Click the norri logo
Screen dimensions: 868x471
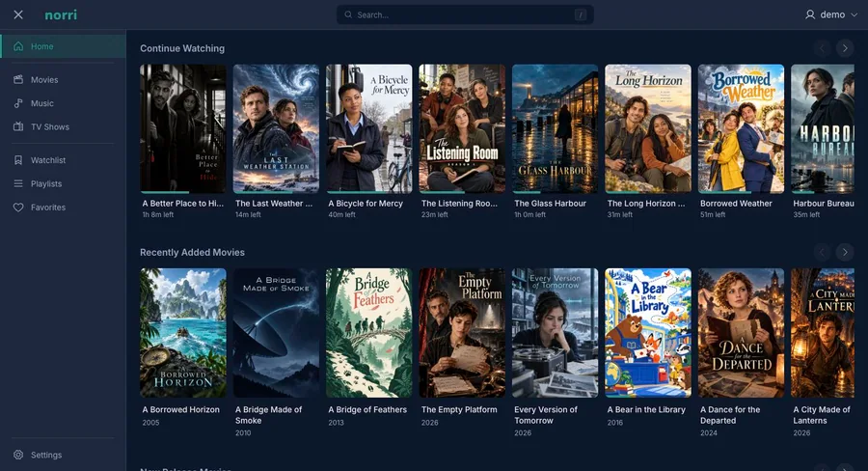pyautogui.click(x=61, y=15)
